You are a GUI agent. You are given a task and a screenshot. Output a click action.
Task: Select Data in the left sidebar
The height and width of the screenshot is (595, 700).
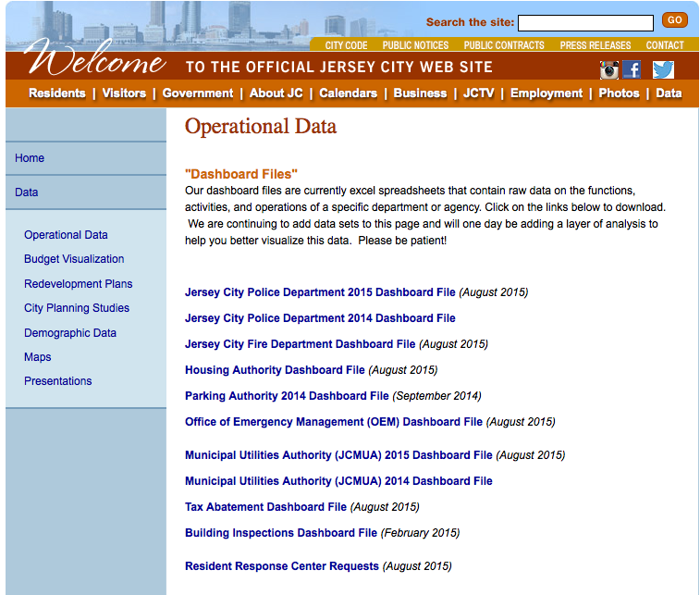(x=26, y=192)
